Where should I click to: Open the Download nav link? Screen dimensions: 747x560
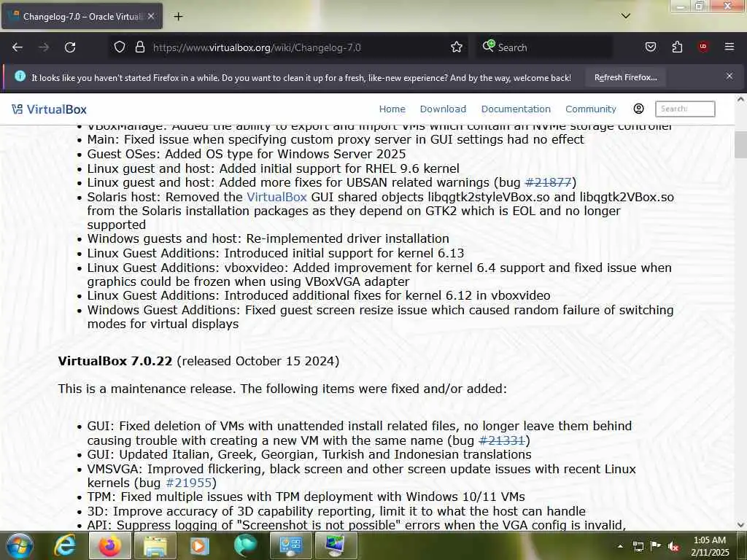[x=443, y=109]
